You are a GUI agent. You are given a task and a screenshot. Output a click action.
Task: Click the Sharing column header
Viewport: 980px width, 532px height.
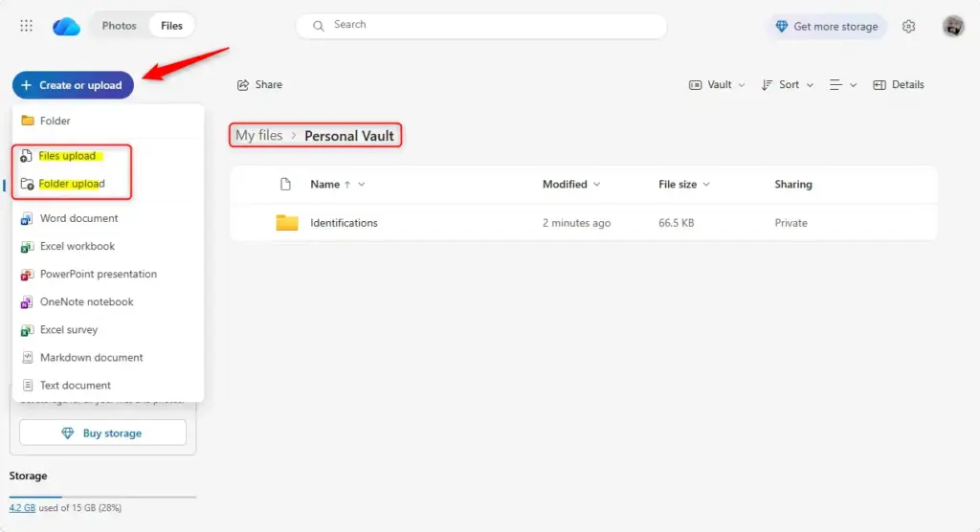[793, 185]
